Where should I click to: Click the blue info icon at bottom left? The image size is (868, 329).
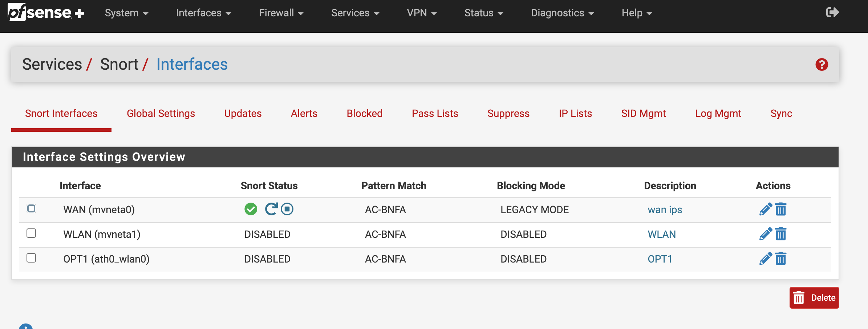(x=26, y=326)
